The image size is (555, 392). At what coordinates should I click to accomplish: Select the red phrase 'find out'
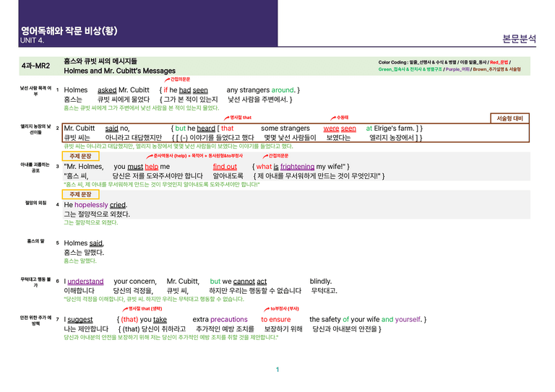225,167
